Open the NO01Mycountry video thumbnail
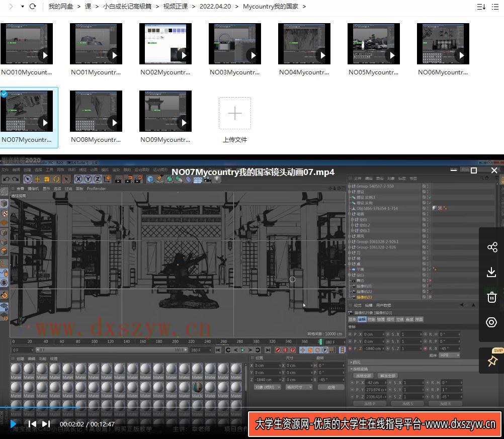Screen dimensions: 504x439 96,44
